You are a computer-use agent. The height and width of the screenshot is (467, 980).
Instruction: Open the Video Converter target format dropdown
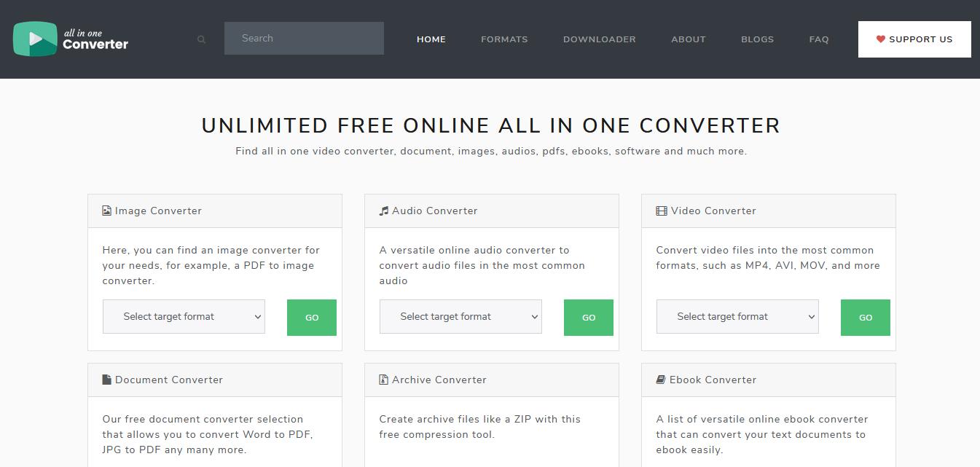pos(737,316)
